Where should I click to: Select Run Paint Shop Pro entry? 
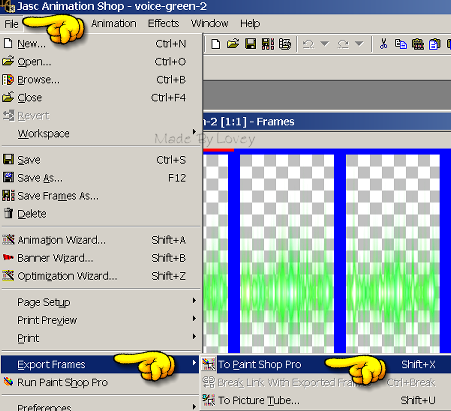point(101,382)
